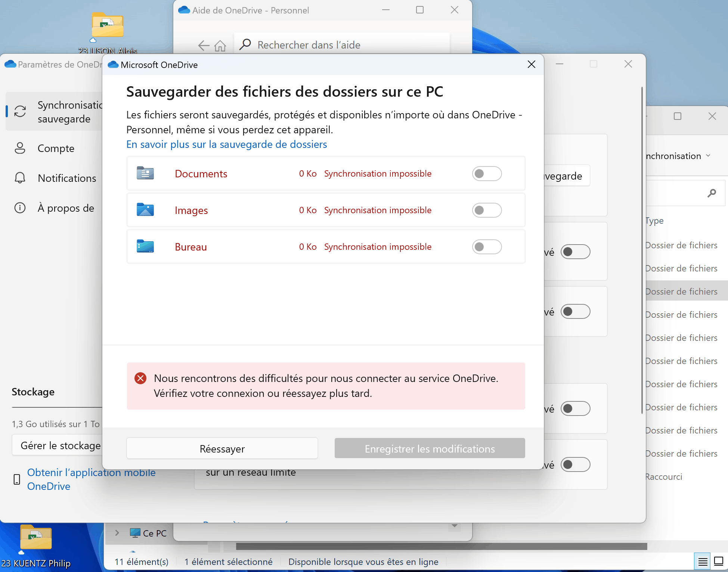Switch File Explorer to large icons view
Viewport: 728px width, 572px height.
coord(718,561)
